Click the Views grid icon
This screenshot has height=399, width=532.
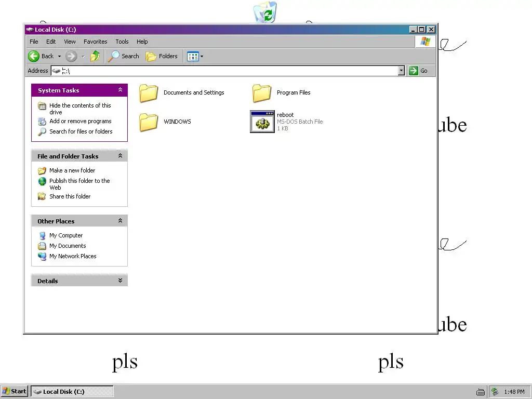tap(193, 56)
